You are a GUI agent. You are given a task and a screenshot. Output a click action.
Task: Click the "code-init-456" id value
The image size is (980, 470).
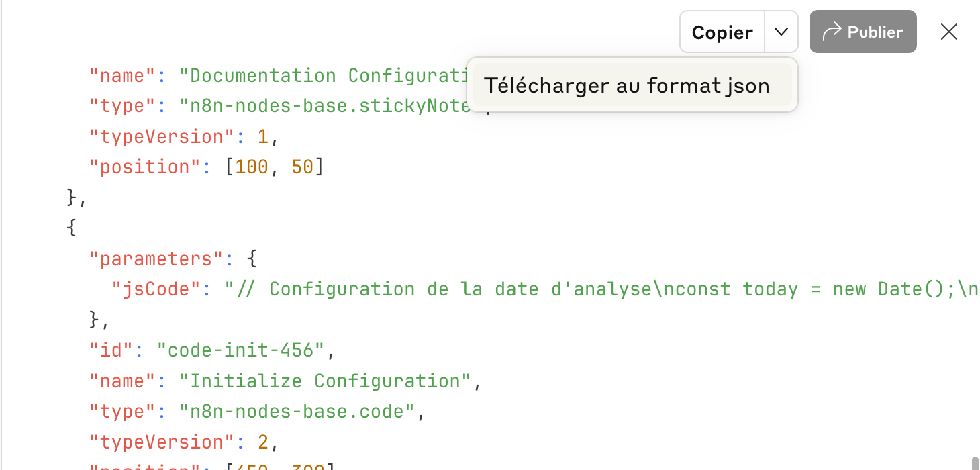[240, 350]
